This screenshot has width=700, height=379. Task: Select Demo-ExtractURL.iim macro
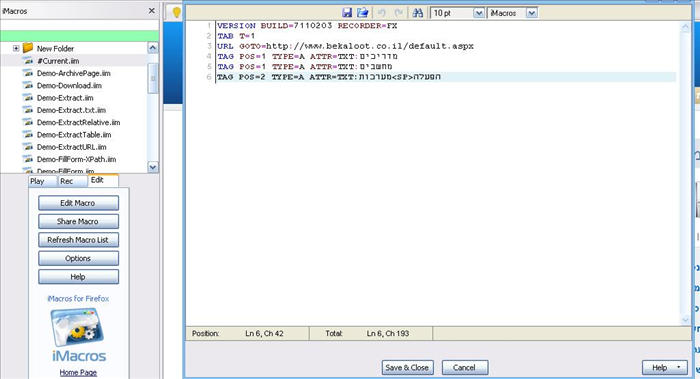pyautogui.click(x=71, y=147)
